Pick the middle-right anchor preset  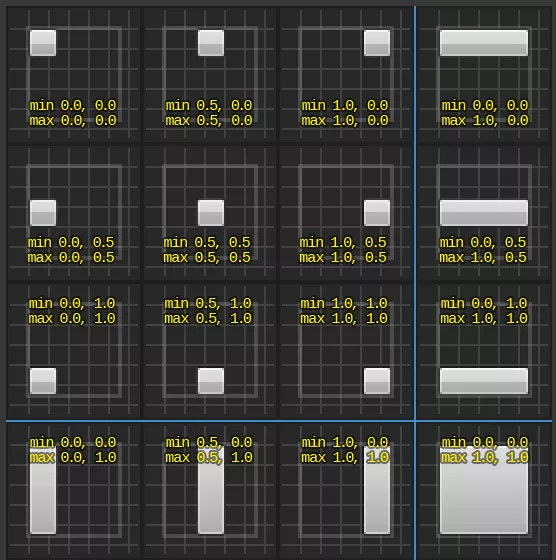pyautogui.click(x=346, y=213)
